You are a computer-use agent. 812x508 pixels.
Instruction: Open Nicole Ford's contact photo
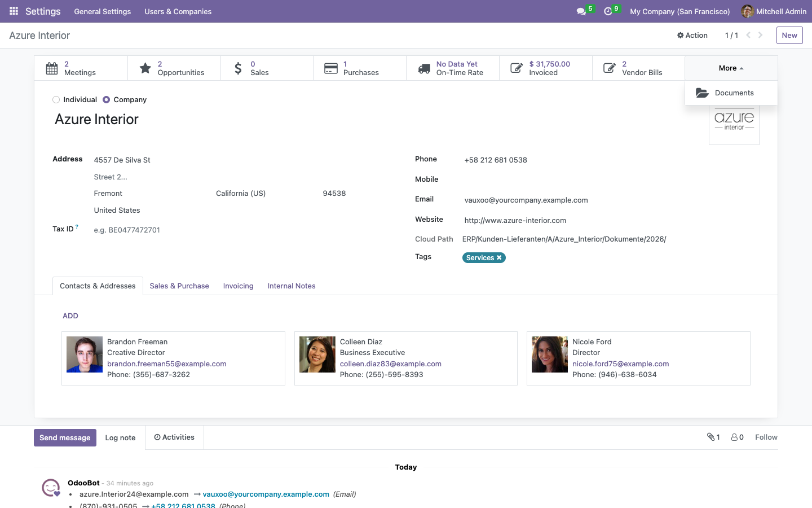pos(550,354)
